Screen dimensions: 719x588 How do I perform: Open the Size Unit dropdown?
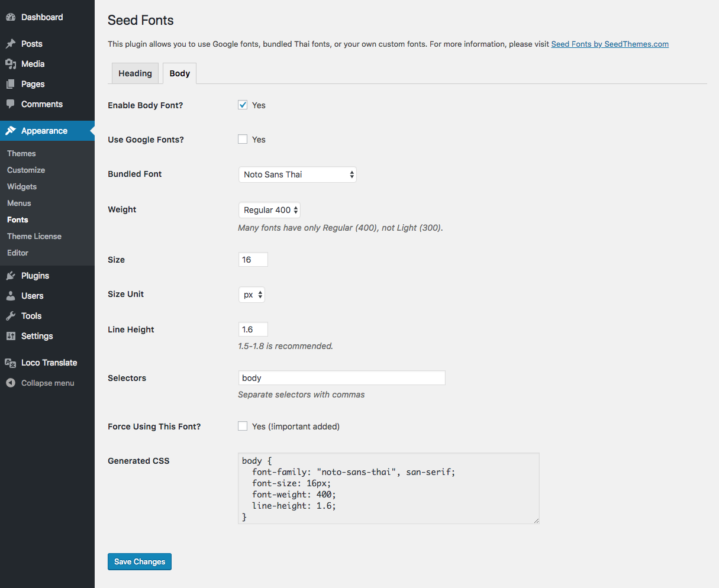click(x=252, y=295)
